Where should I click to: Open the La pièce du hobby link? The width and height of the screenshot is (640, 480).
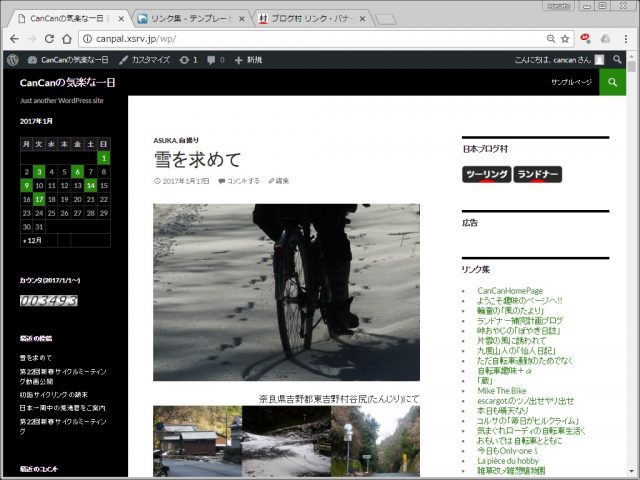[x=508, y=461]
